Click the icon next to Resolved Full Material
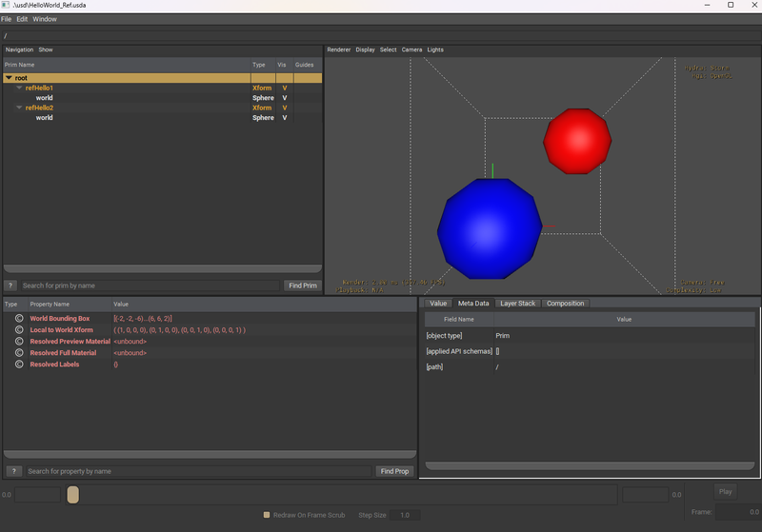The image size is (762, 532). point(18,353)
